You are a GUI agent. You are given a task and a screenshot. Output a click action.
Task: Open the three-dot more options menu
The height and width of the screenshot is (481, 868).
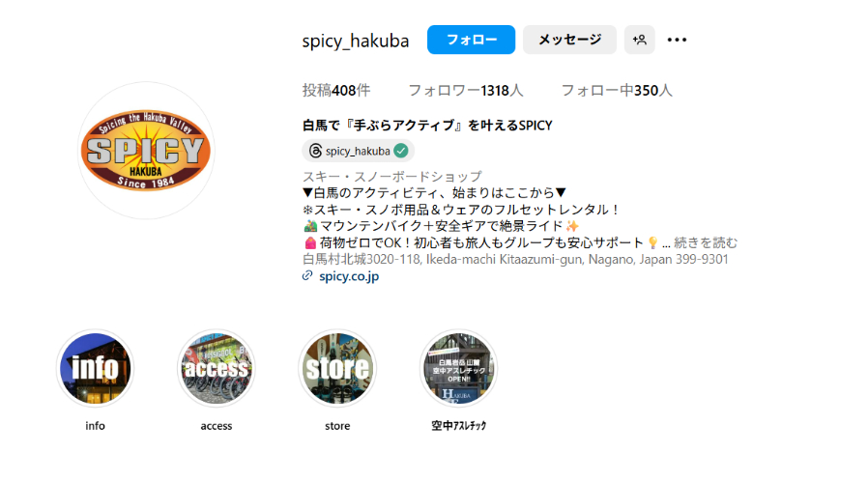tap(677, 40)
